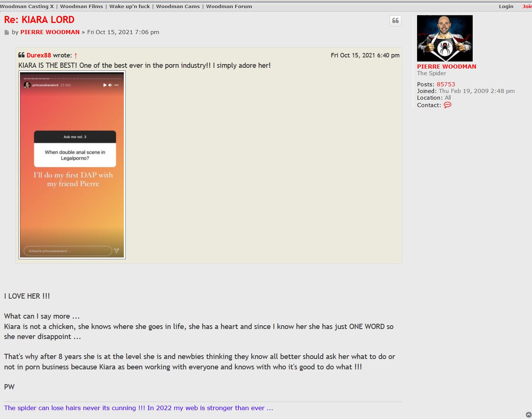
Task: Click the Login link
Action: click(x=506, y=6)
